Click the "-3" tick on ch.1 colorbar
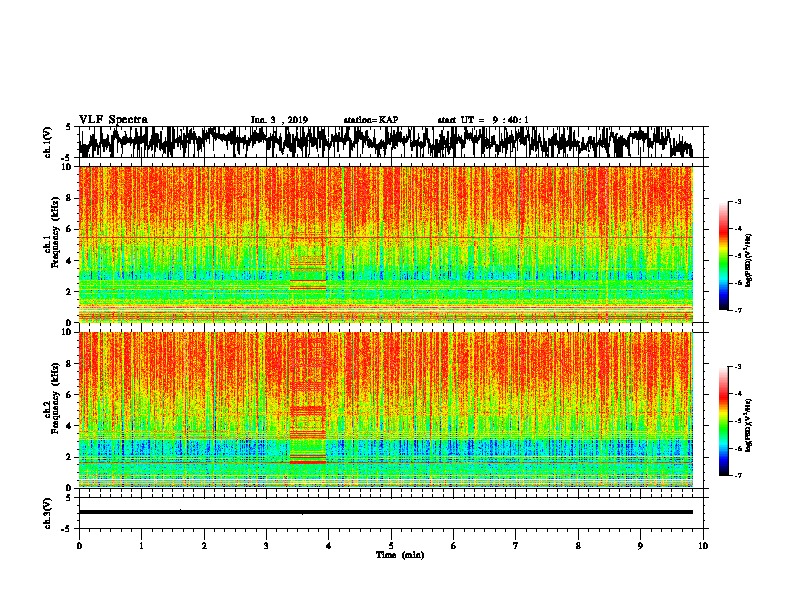792x612 pixels. (x=737, y=201)
